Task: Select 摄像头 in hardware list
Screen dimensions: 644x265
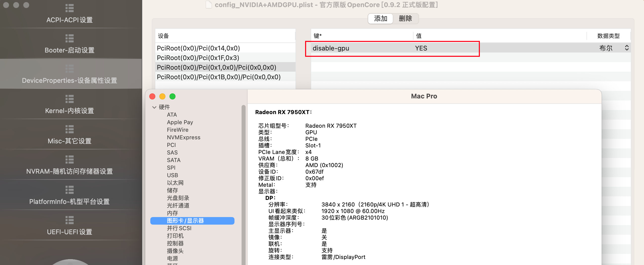Action: tap(175, 251)
